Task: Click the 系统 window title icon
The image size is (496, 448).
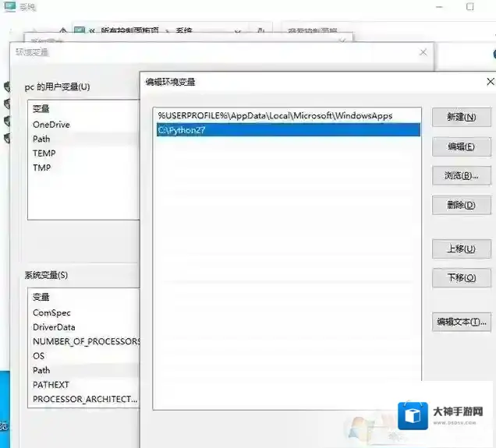Action: pos(10,7)
